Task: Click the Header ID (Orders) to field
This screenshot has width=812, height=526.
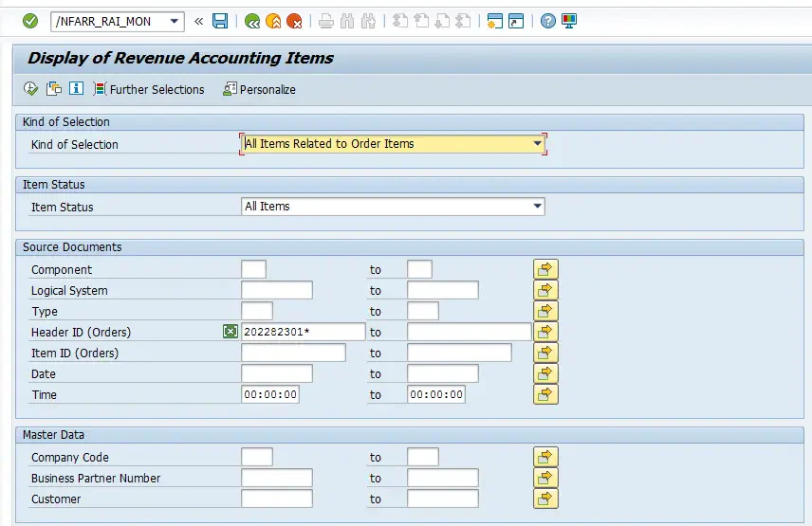Action: pyautogui.click(x=470, y=332)
